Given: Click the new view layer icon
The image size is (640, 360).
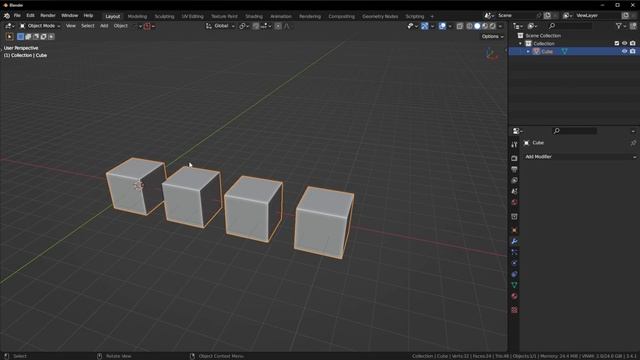Looking at the screenshot, I should click(x=625, y=16).
